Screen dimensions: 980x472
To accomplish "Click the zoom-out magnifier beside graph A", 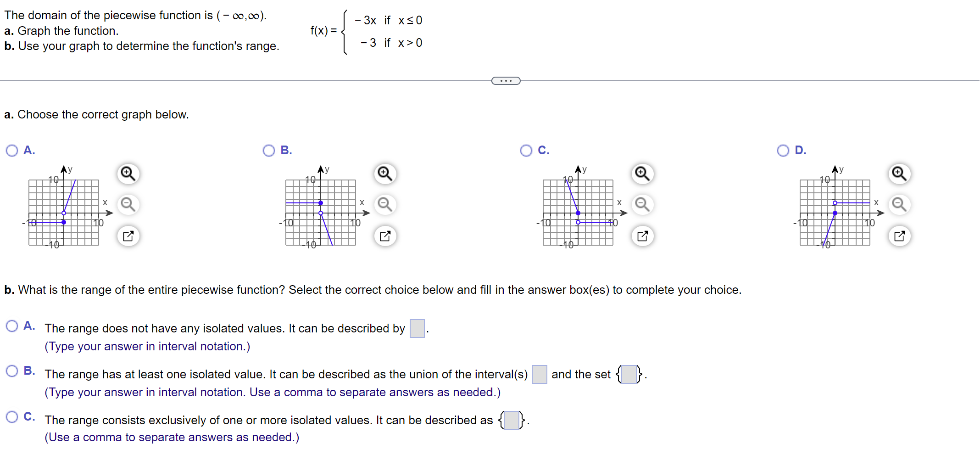I will pyautogui.click(x=128, y=205).
